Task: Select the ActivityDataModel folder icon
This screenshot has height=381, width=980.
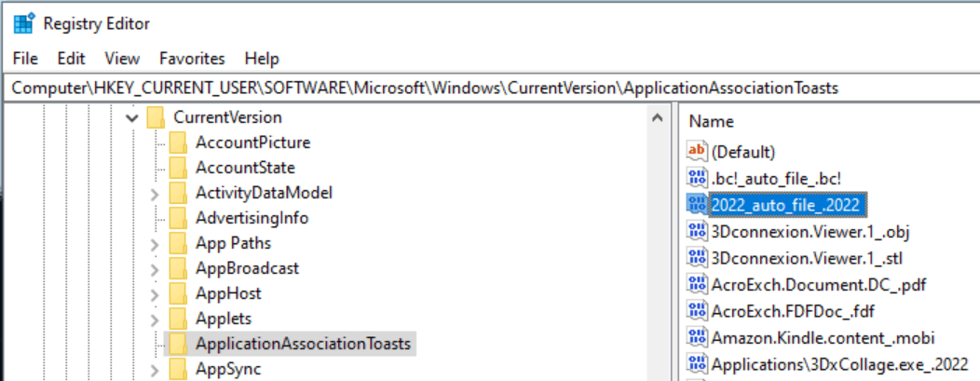Action: click(178, 193)
